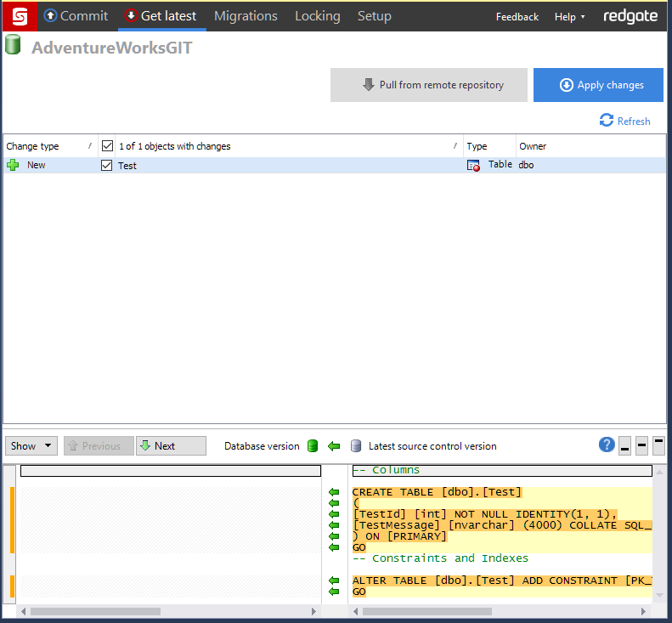
Task: Click the CREATE TABLE [dbo].[Test] script line
Action: pyautogui.click(x=437, y=492)
